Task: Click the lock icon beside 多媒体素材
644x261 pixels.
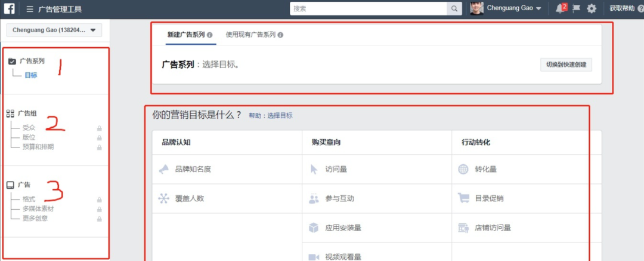Action: 99,209
